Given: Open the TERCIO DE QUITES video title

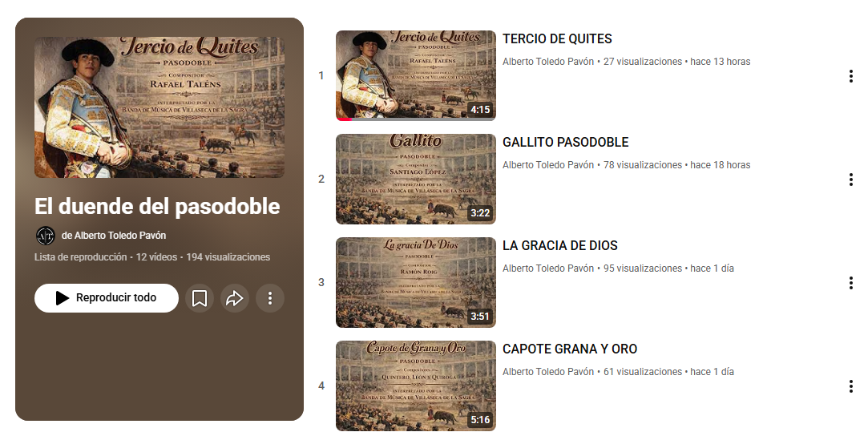Looking at the screenshot, I should [x=557, y=38].
